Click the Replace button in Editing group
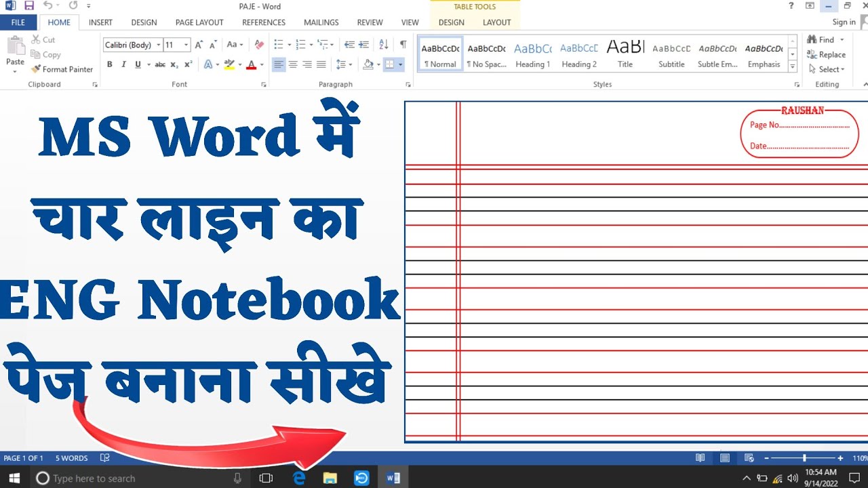This screenshot has width=868, height=488. pyautogui.click(x=826, y=55)
